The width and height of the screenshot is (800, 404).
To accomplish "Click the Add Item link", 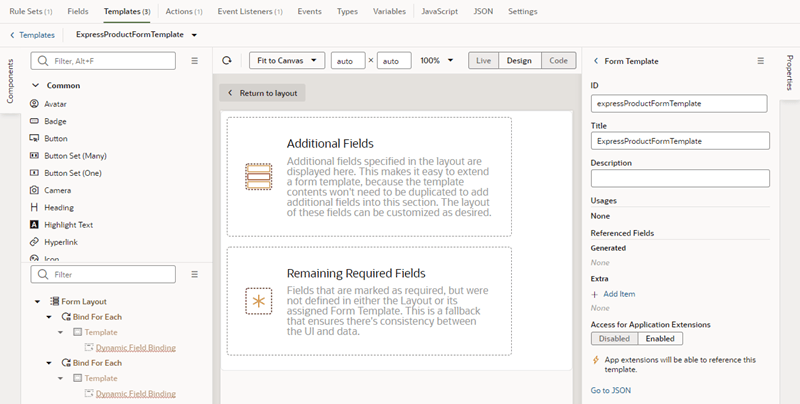I will tap(619, 294).
